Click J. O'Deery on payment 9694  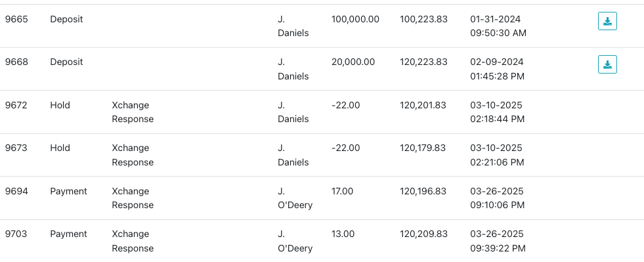click(295, 198)
